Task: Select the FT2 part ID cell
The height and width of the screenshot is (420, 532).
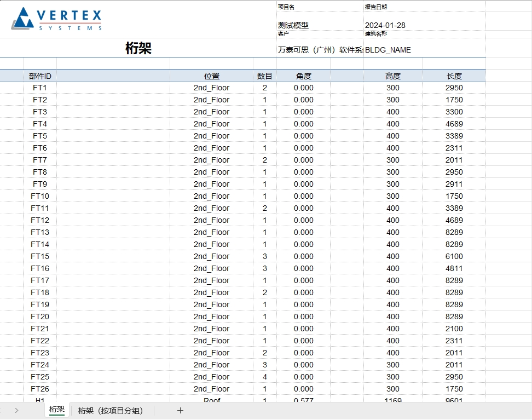Action: [40, 100]
